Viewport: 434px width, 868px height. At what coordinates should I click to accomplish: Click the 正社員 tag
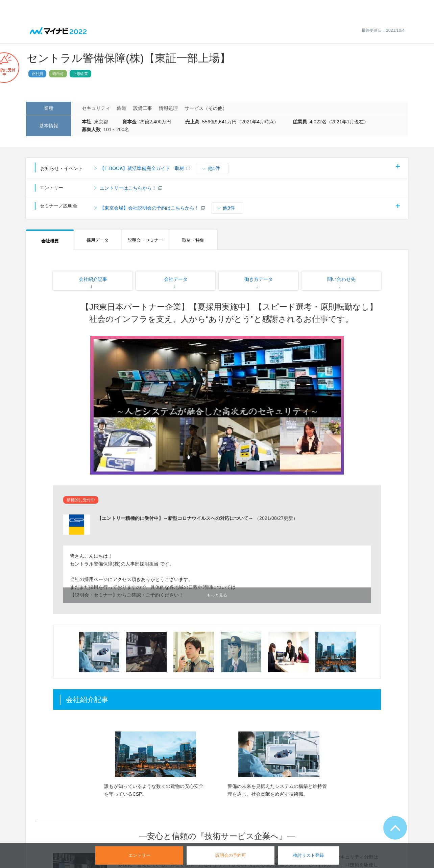tap(37, 74)
